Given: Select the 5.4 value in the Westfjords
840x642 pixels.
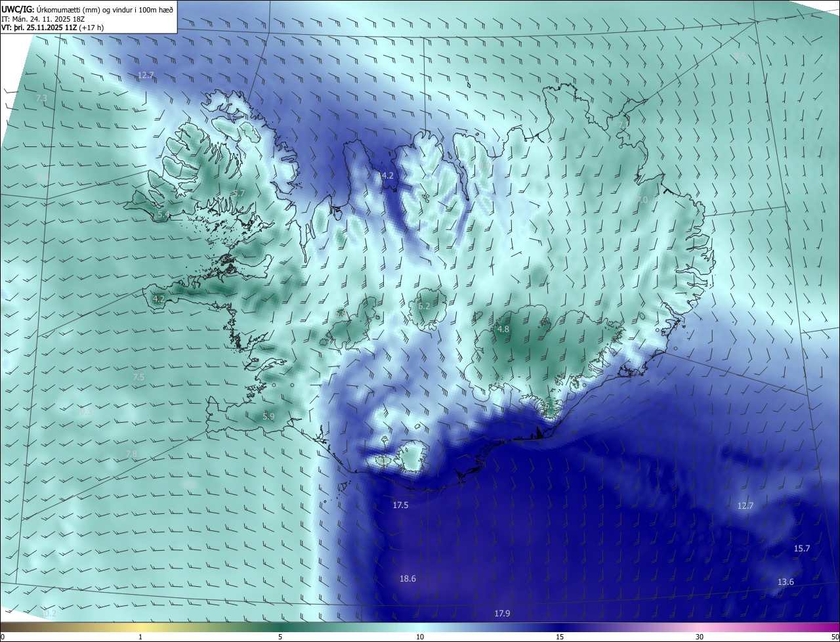Looking at the screenshot, I should (x=164, y=214).
